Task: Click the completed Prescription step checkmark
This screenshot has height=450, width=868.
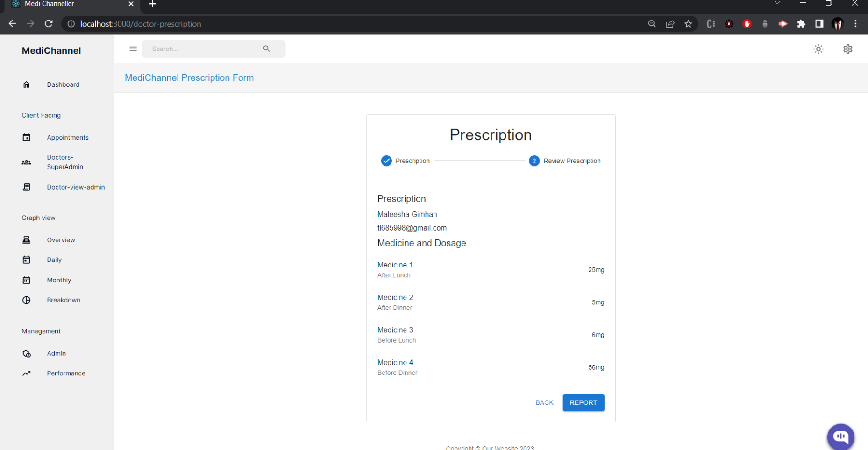Action: tap(386, 161)
